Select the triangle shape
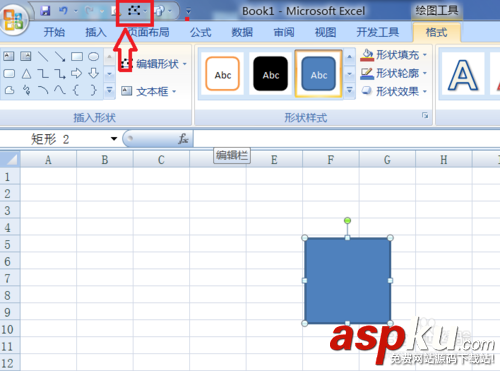The image size is (500, 371). pos(26,73)
